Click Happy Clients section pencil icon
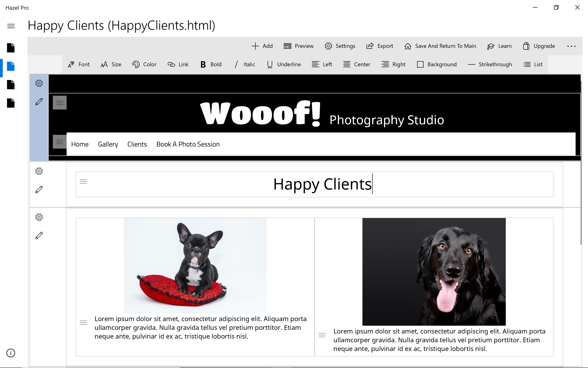This screenshot has height=368, width=588. pos(39,190)
